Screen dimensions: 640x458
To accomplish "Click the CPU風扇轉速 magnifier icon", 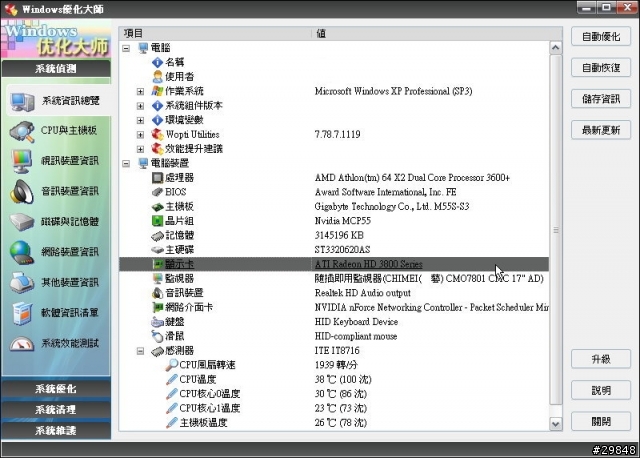I will click(171, 365).
